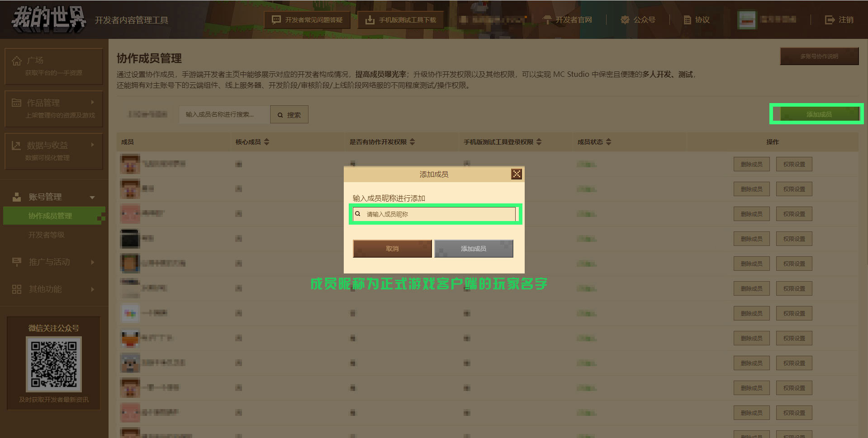Open 手机版测试工具下载 download button

401,20
